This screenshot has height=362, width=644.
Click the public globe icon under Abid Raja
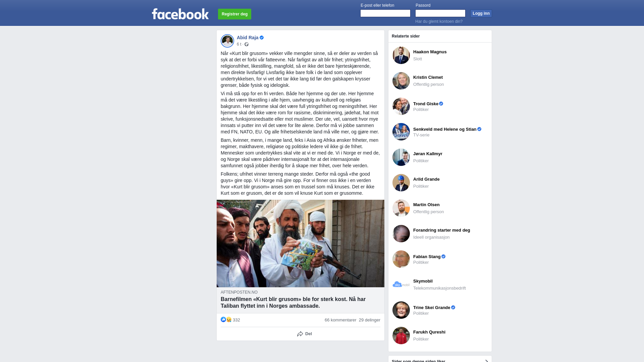(247, 44)
